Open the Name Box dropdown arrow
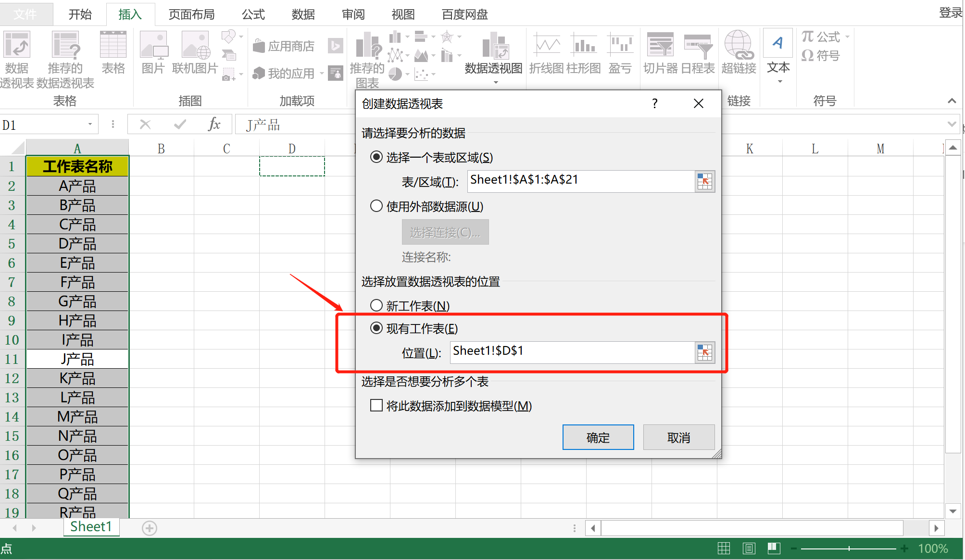This screenshot has height=560, width=965. click(90, 124)
